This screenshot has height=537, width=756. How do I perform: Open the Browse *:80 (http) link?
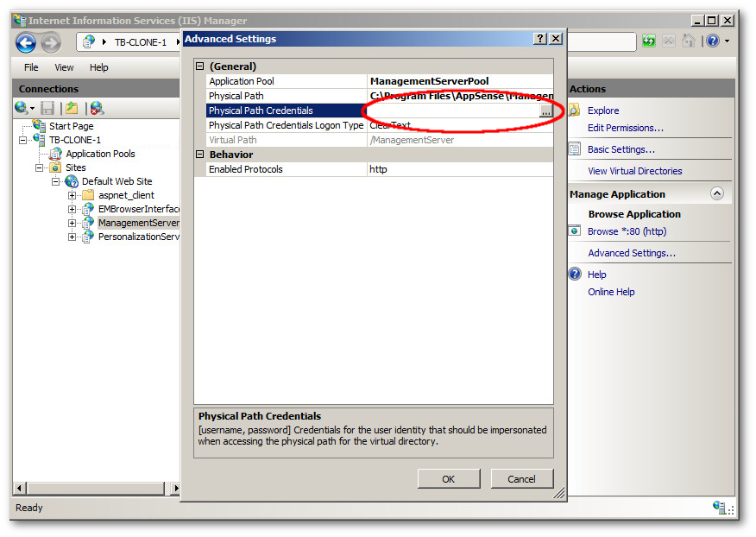coord(627,231)
